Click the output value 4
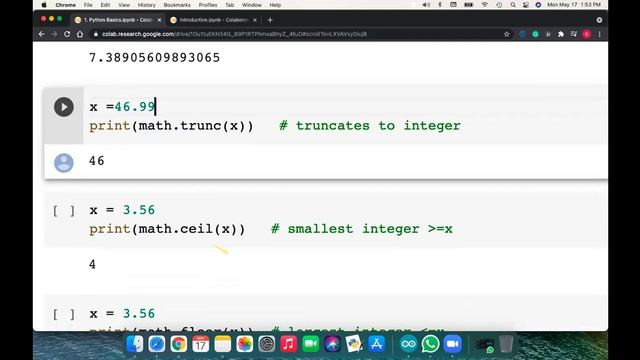The image size is (640, 360). click(x=93, y=264)
